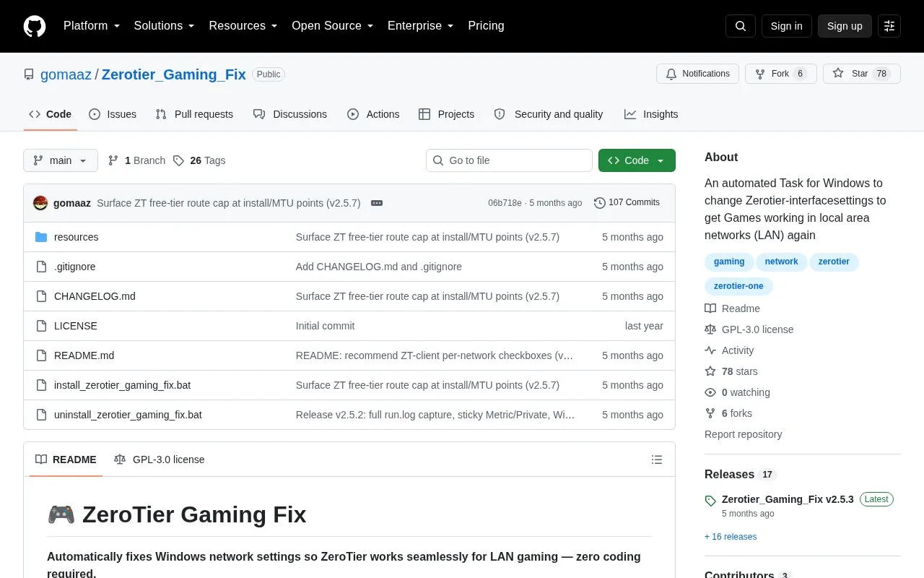Image resolution: width=924 pixels, height=578 pixels.
Task: Expand the Resources menu in the header
Action: [243, 26]
